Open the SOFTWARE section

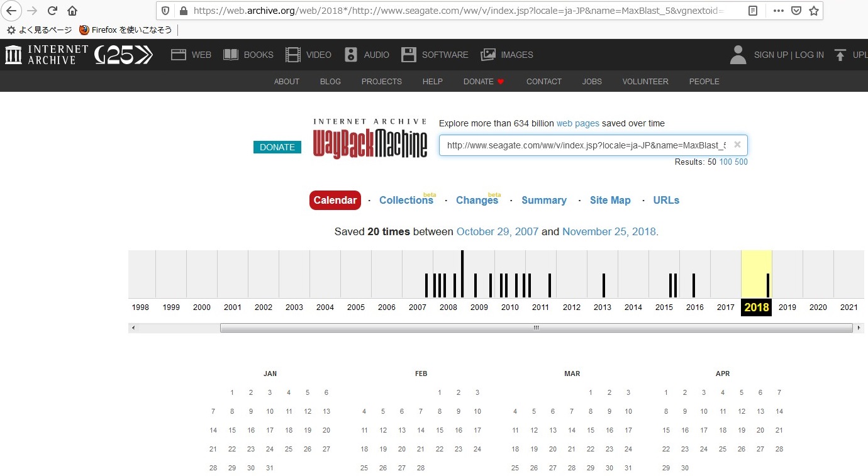pyautogui.click(x=435, y=55)
